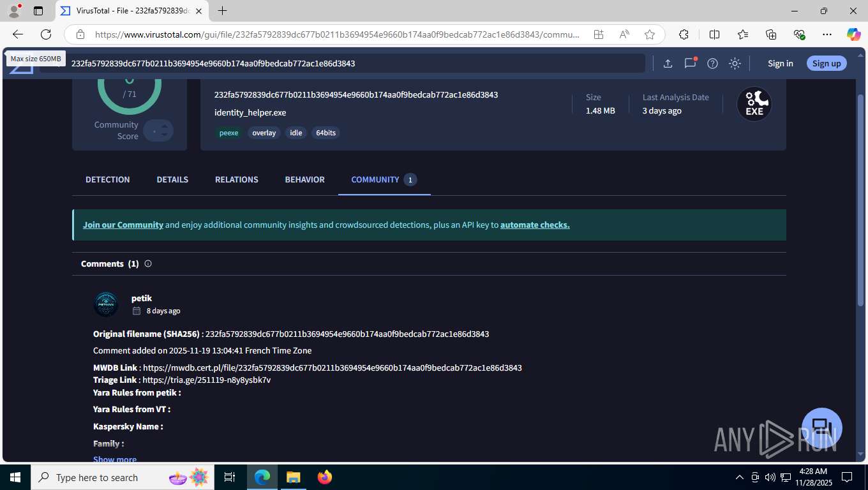Open File Explorer from taskbar
Image resolution: width=868 pixels, height=490 pixels.
[x=293, y=477]
